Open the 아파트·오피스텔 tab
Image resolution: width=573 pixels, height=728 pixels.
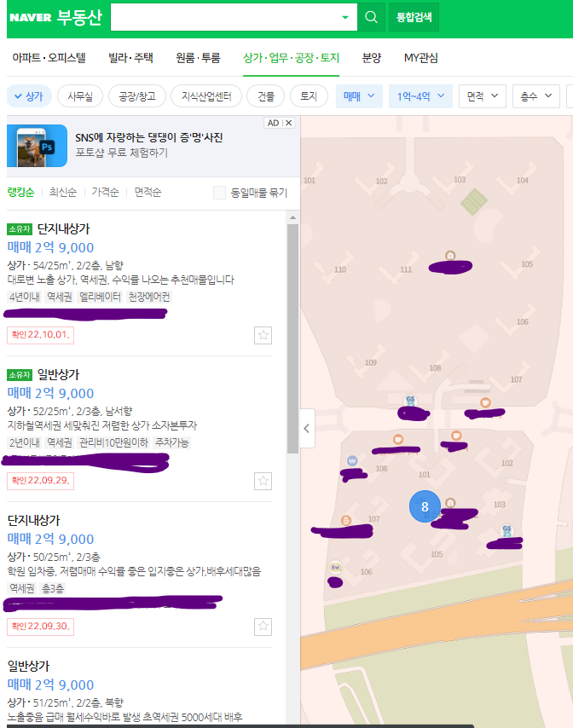click(49, 58)
